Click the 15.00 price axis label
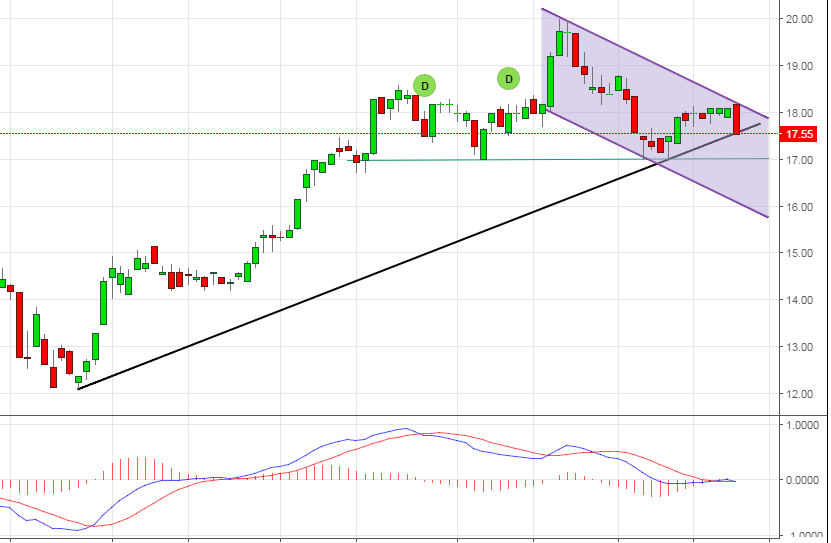The width and height of the screenshot is (831, 543). pyautogui.click(x=800, y=253)
